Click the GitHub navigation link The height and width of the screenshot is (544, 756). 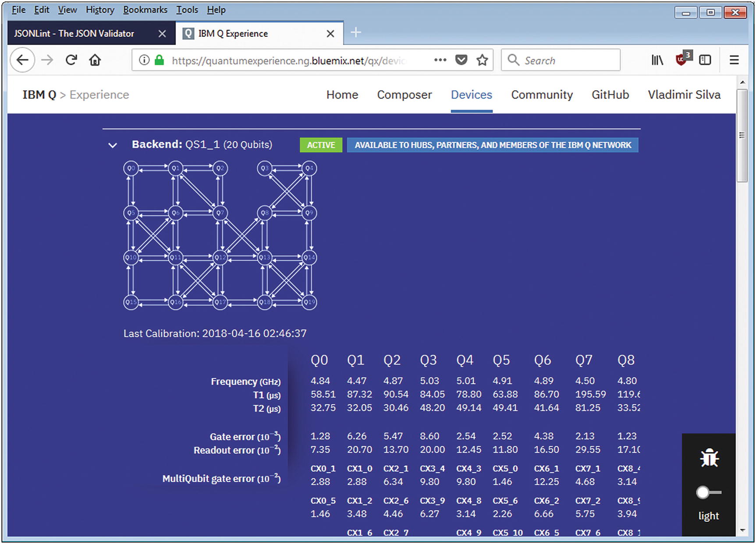pos(610,95)
